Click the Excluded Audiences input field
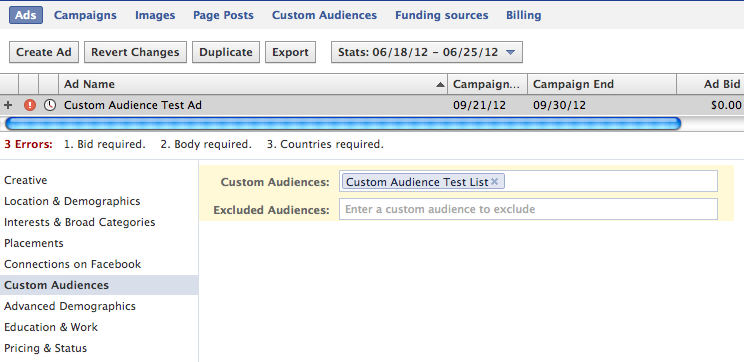The height and width of the screenshot is (362, 744). point(528,209)
